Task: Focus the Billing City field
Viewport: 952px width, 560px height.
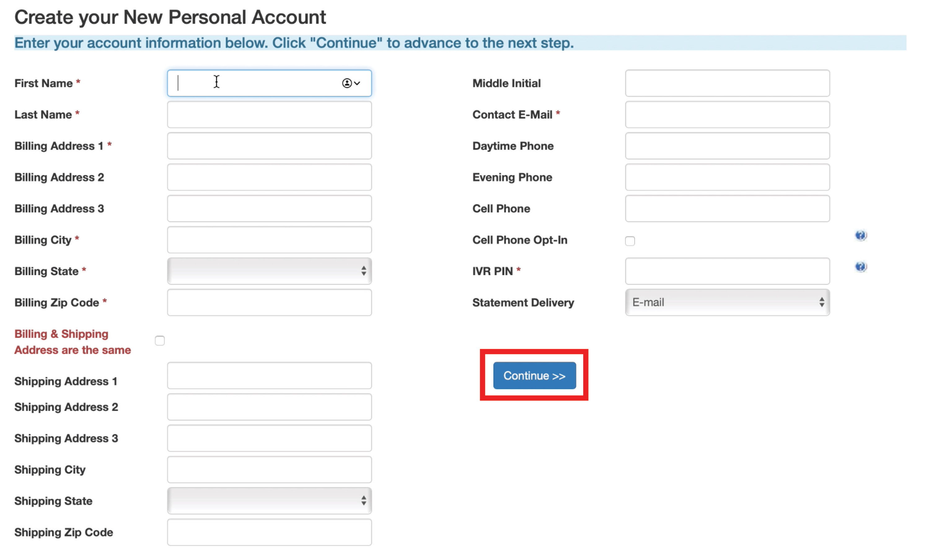Action: point(269,240)
